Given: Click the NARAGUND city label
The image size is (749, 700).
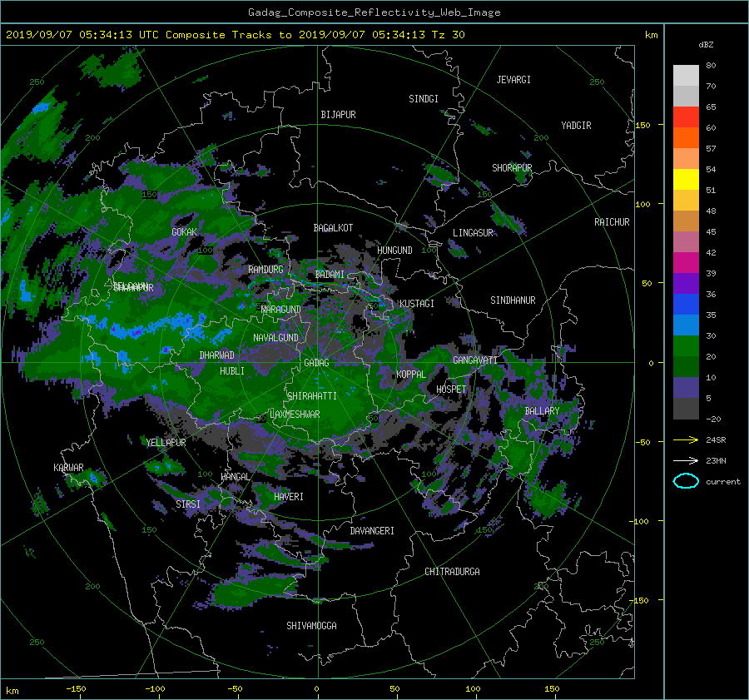Looking at the screenshot, I should click(x=281, y=310).
